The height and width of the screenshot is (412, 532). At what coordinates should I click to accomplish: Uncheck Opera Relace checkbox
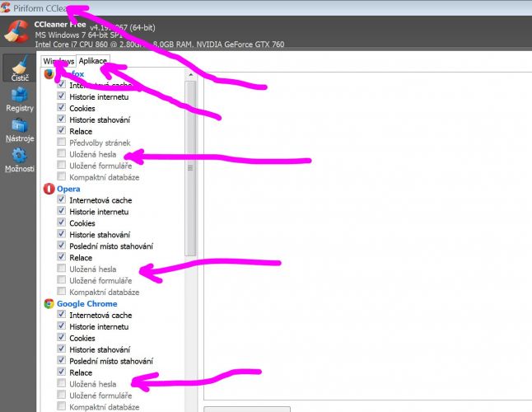click(62, 257)
